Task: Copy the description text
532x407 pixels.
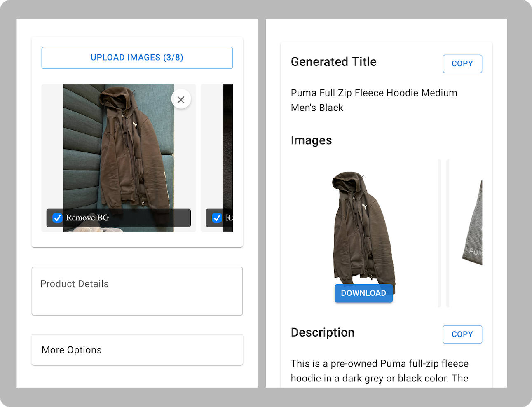Action: pos(462,334)
